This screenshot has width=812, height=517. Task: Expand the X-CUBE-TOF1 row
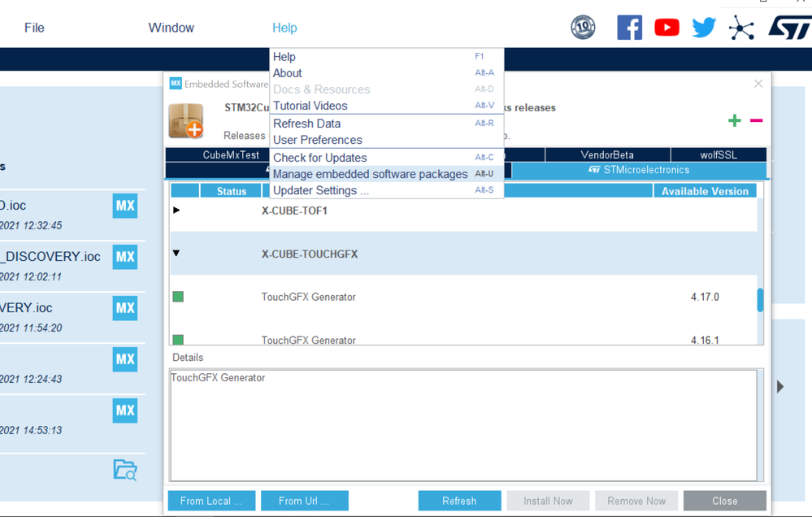pyautogui.click(x=176, y=211)
